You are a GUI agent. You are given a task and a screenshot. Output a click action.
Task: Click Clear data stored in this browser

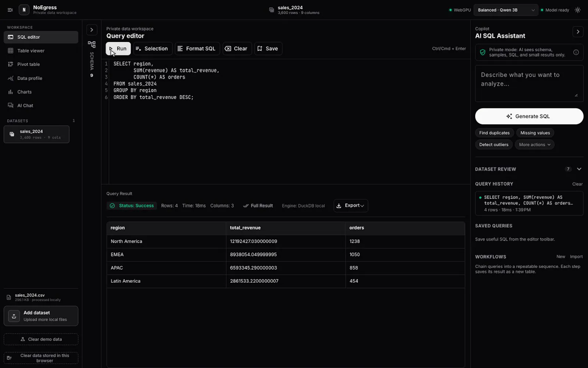[x=41, y=358]
